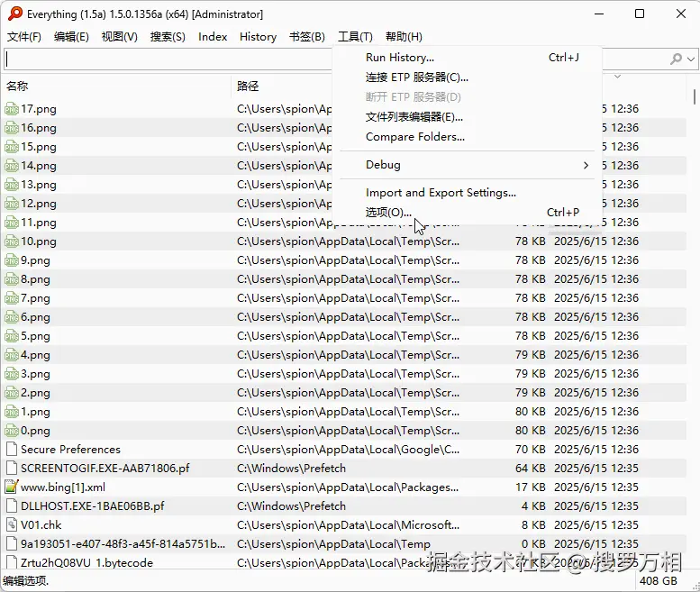Select the file name 9.png
Image resolution: width=700 pixels, height=592 pixels.
click(35, 260)
